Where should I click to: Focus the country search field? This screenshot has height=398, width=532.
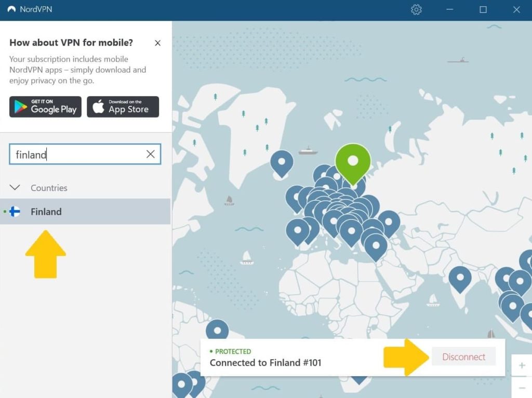pyautogui.click(x=85, y=154)
